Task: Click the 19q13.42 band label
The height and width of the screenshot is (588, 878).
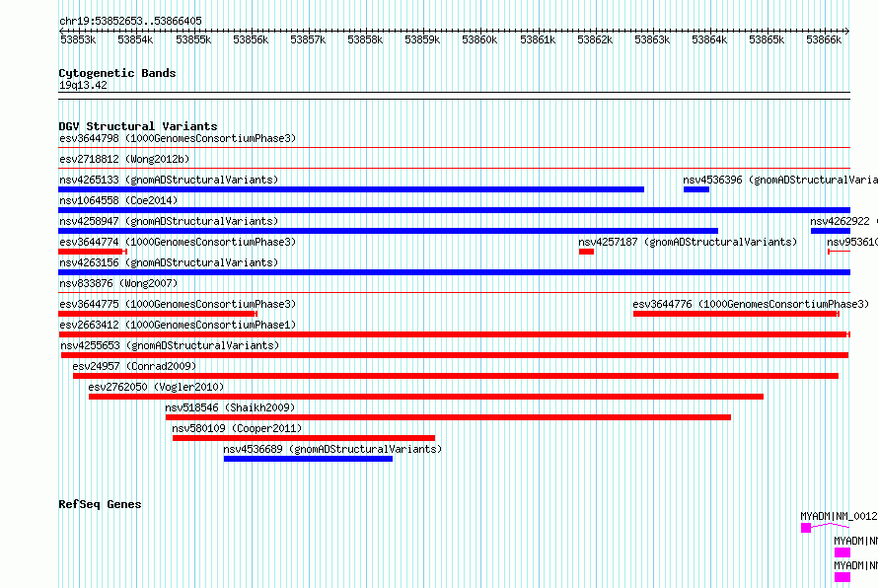Action: point(83,85)
